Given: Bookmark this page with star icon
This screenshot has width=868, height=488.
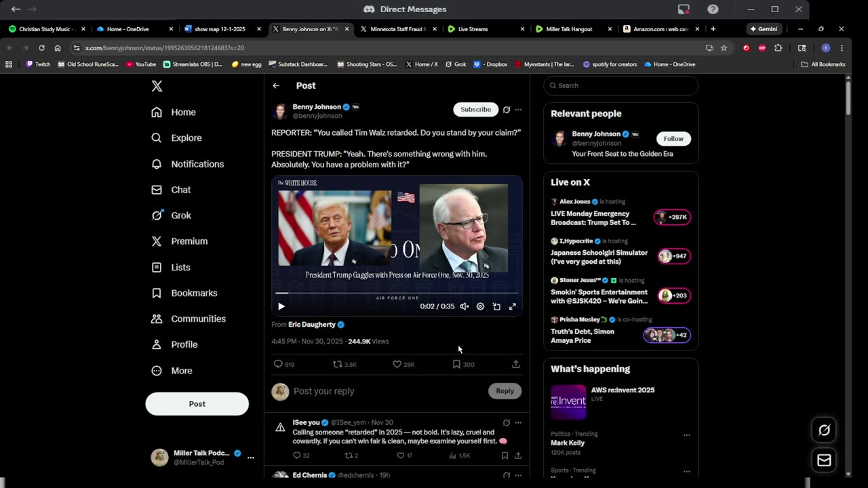Looking at the screenshot, I should (x=724, y=48).
